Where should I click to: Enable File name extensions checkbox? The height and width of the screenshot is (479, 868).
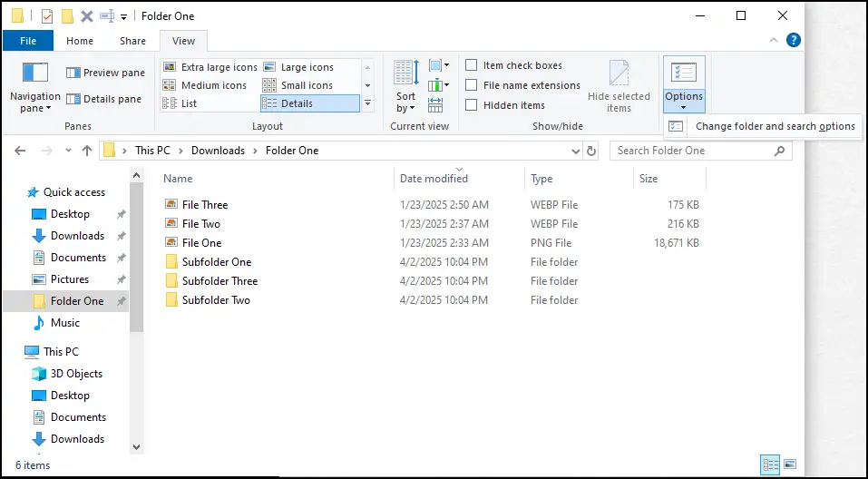[471, 85]
